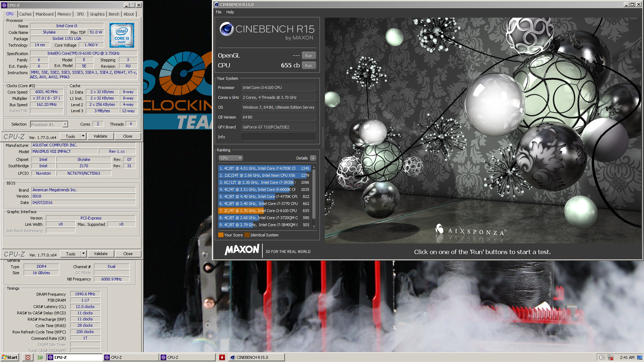Screen dimensions: 644x362
Task: Select ranking row 2 Xeon X56
Action: coord(264,175)
